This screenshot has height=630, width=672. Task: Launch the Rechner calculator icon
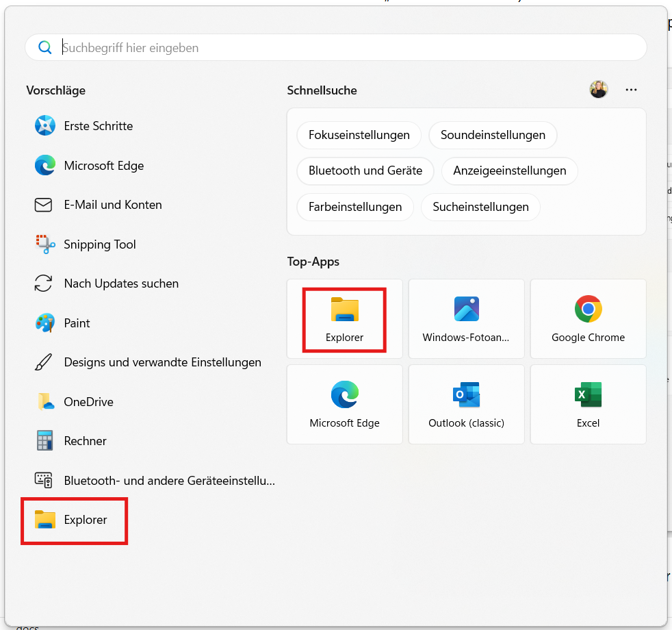(44, 440)
